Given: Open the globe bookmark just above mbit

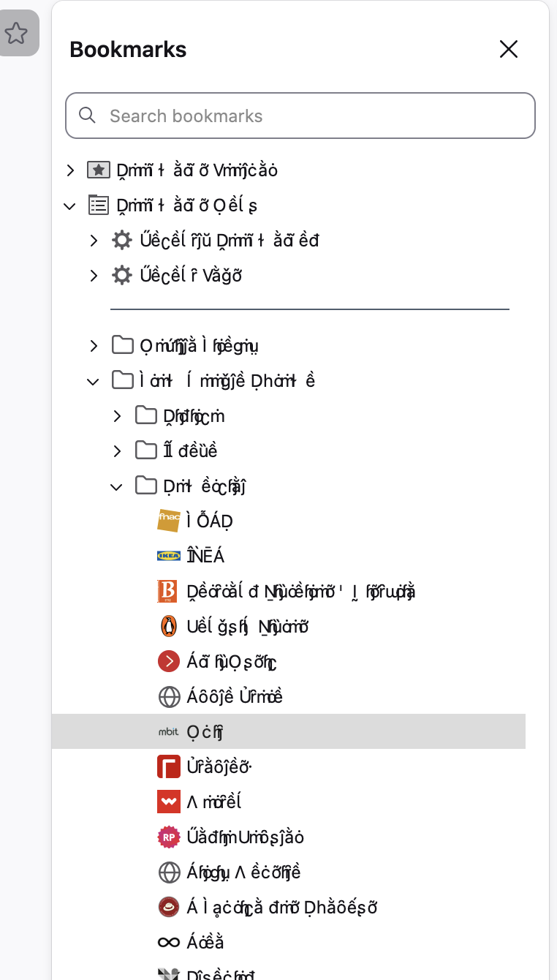Looking at the screenshot, I should 234,696.
